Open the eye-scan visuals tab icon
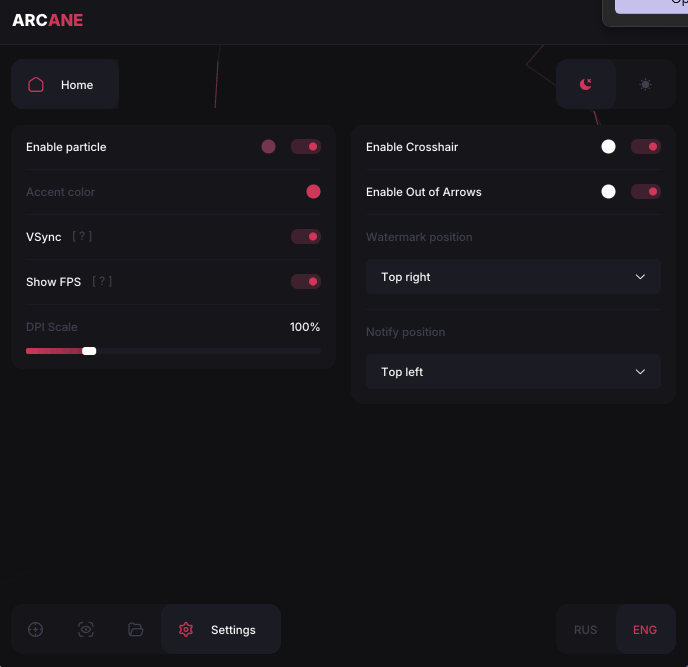 [x=86, y=629]
